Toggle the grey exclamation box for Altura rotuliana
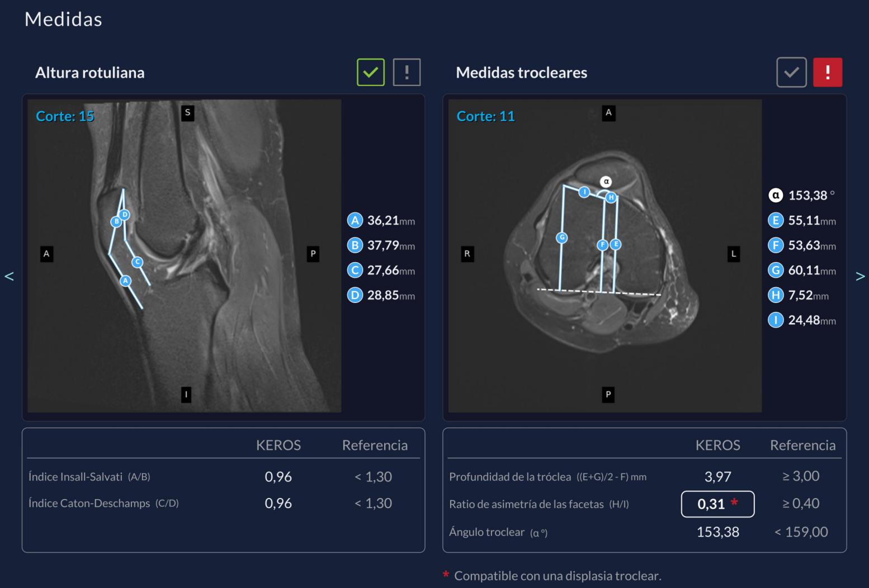The height and width of the screenshot is (588, 869). pyautogui.click(x=407, y=72)
